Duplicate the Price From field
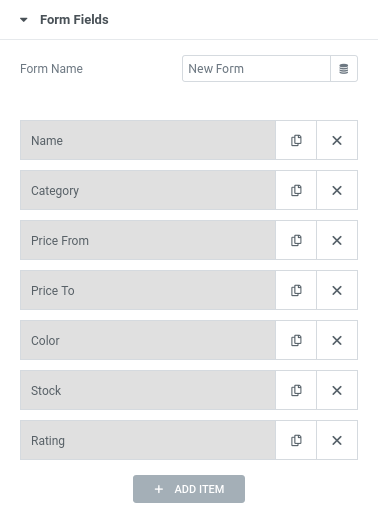 (x=296, y=240)
